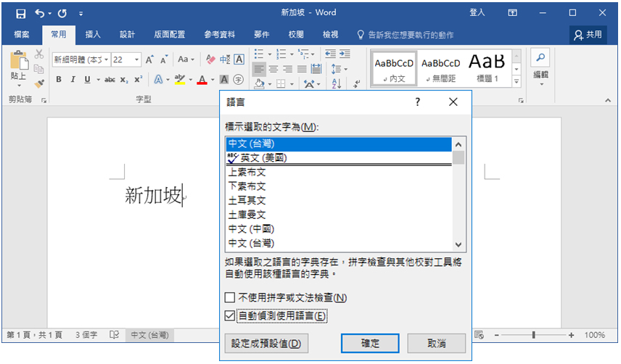This screenshot has width=621, height=364.
Task: Click the phonetic guide icon
Action: (x=225, y=59)
